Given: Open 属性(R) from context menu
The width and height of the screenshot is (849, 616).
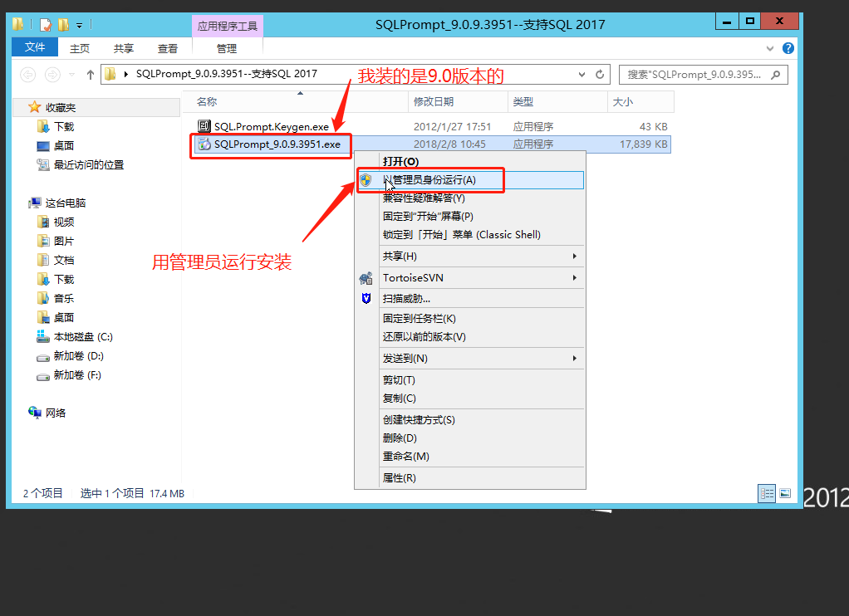Looking at the screenshot, I should [470, 478].
